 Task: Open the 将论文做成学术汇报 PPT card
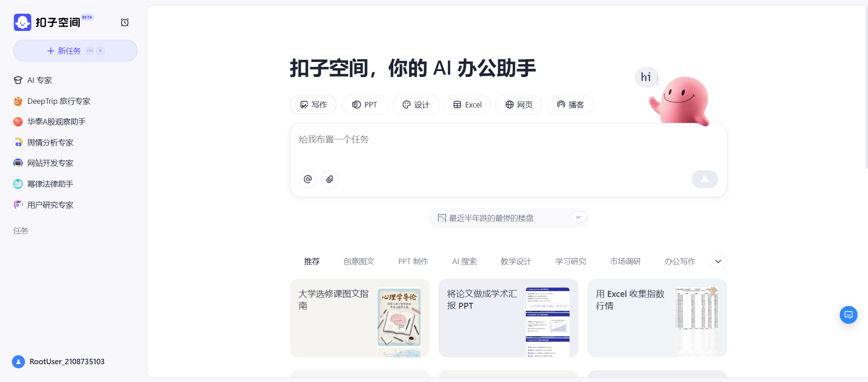click(508, 318)
